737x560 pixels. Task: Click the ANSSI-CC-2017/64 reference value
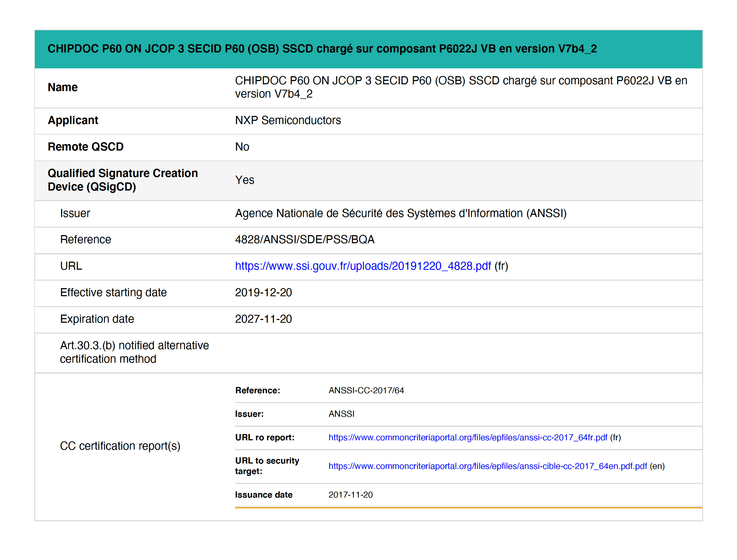[366, 390]
